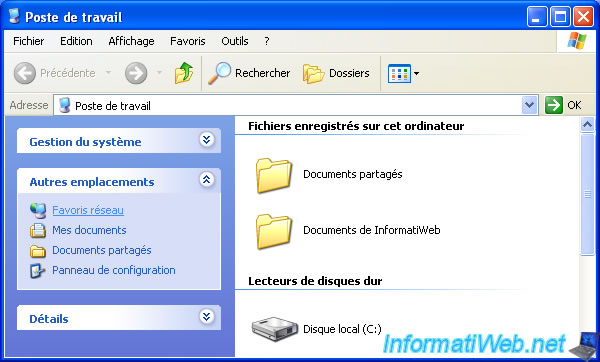Open the Edition menu
Viewport: 600px width, 362px height.
click(76, 41)
